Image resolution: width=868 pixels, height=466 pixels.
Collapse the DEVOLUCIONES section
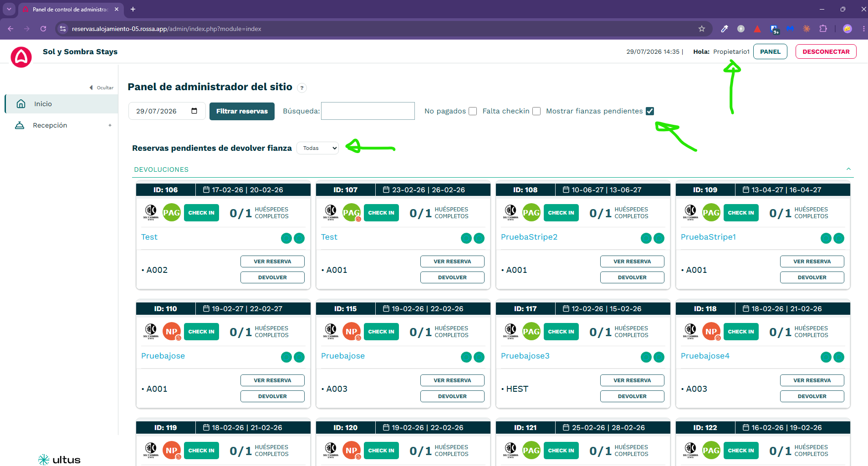click(848, 169)
